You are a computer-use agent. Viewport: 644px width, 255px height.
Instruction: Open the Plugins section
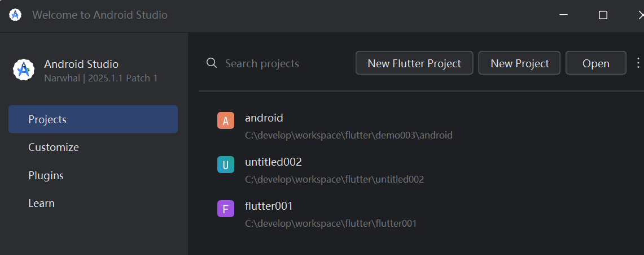point(93,176)
